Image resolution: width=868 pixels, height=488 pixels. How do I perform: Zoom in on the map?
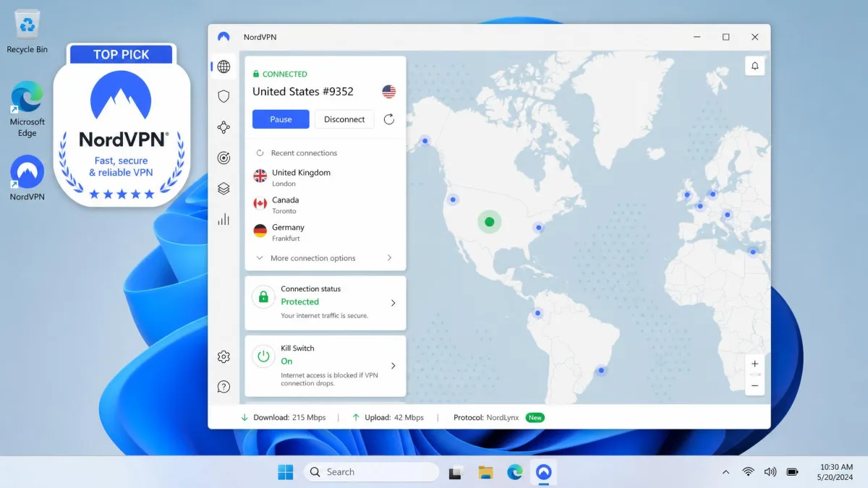click(754, 364)
